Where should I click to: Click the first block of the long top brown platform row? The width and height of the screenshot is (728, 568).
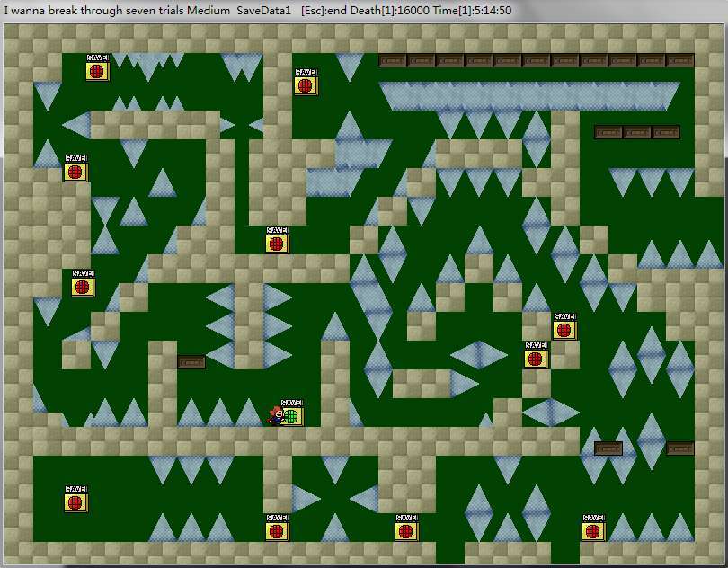tap(393, 60)
